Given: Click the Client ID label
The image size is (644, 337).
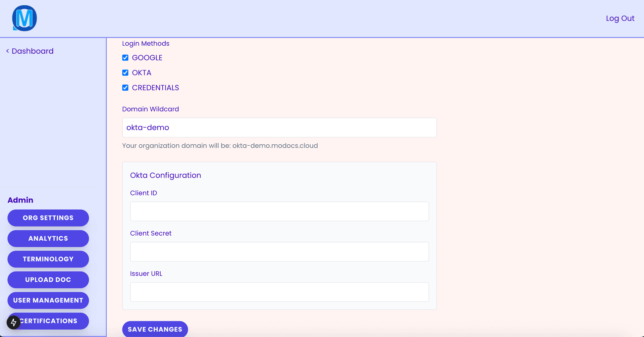Looking at the screenshot, I should coord(144,193).
